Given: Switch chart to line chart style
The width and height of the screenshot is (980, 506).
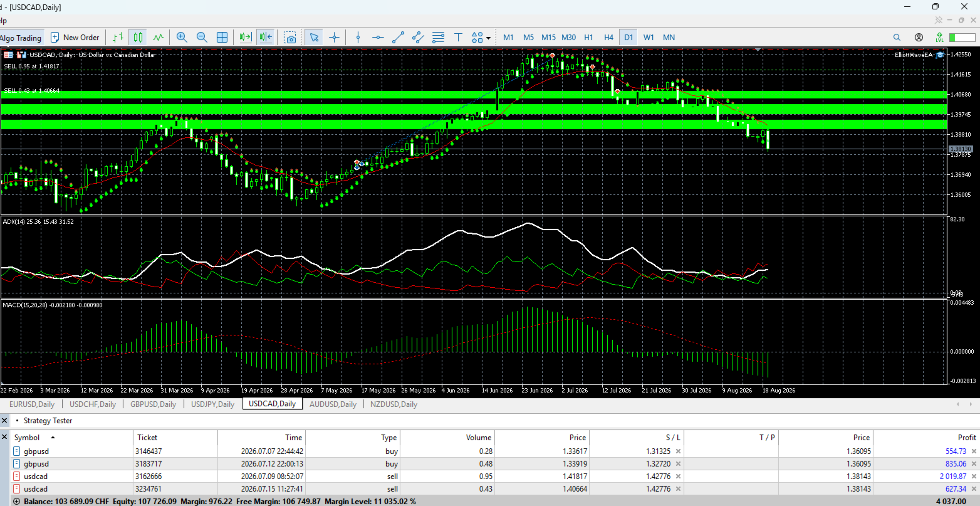Looking at the screenshot, I should click(158, 38).
